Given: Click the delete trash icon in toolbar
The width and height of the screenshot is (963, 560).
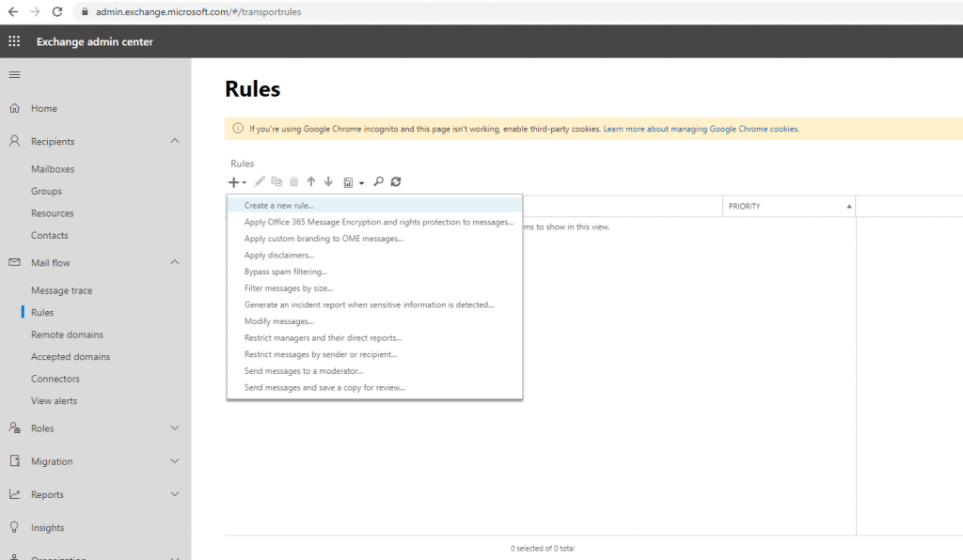Looking at the screenshot, I should (294, 181).
